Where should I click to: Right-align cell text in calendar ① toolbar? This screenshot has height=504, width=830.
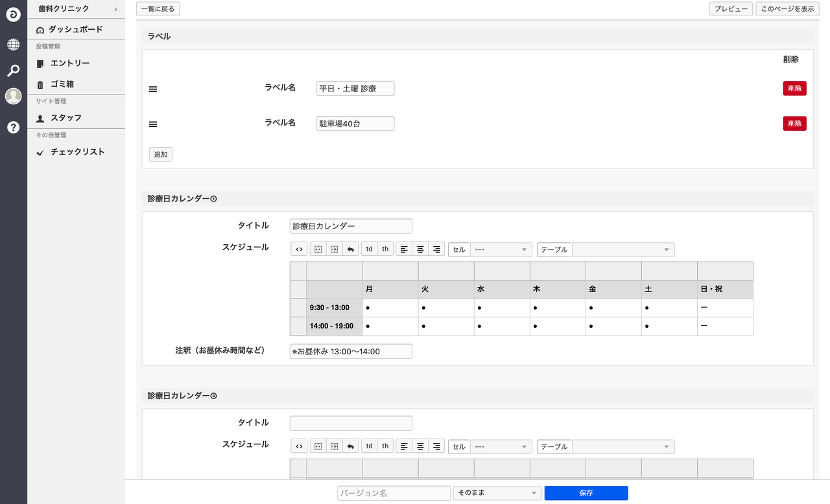click(436, 249)
